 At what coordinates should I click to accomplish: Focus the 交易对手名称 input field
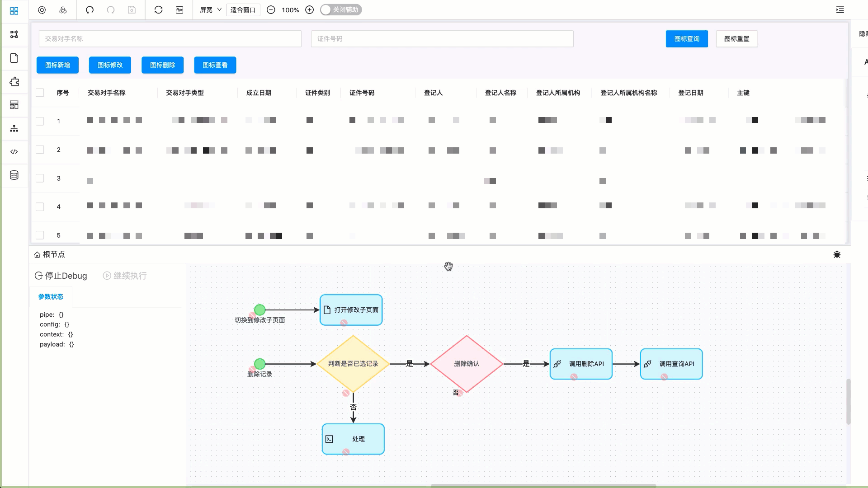click(170, 39)
